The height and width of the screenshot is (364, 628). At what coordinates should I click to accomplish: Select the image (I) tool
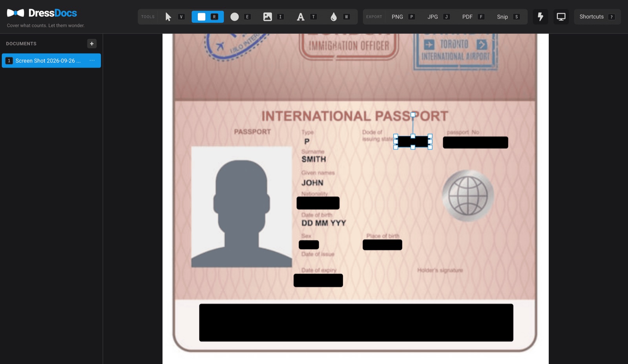[x=274, y=17]
